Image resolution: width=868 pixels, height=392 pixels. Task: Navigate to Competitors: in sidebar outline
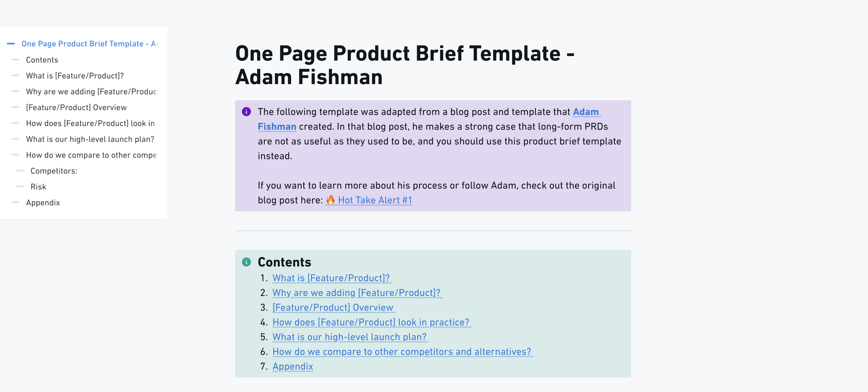click(x=54, y=171)
